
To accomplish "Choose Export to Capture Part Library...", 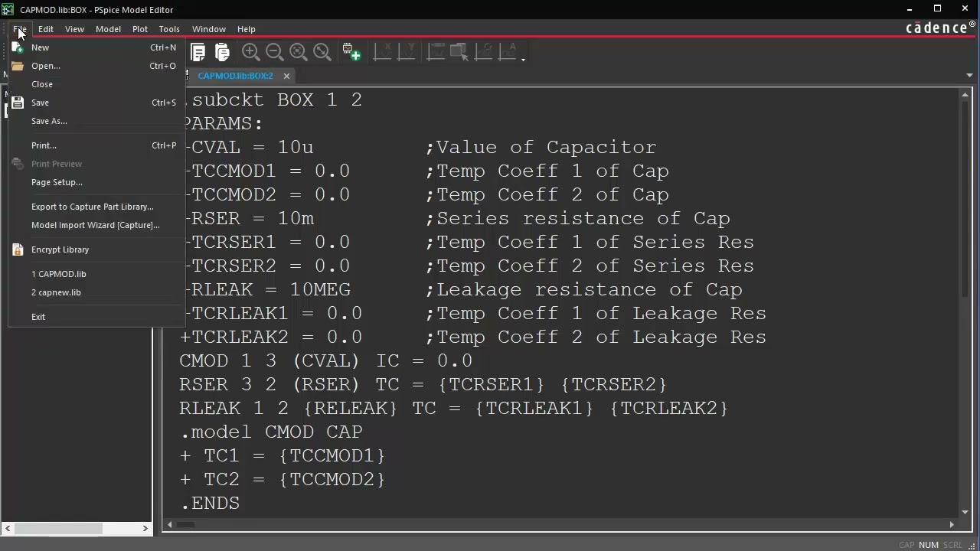I will (x=96, y=207).
